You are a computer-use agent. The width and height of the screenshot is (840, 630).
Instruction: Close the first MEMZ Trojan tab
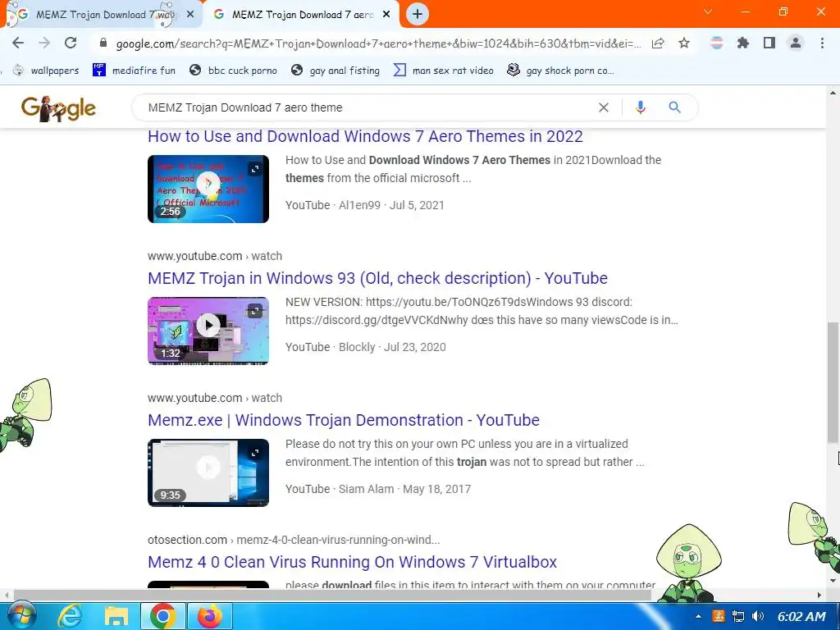[x=190, y=15]
